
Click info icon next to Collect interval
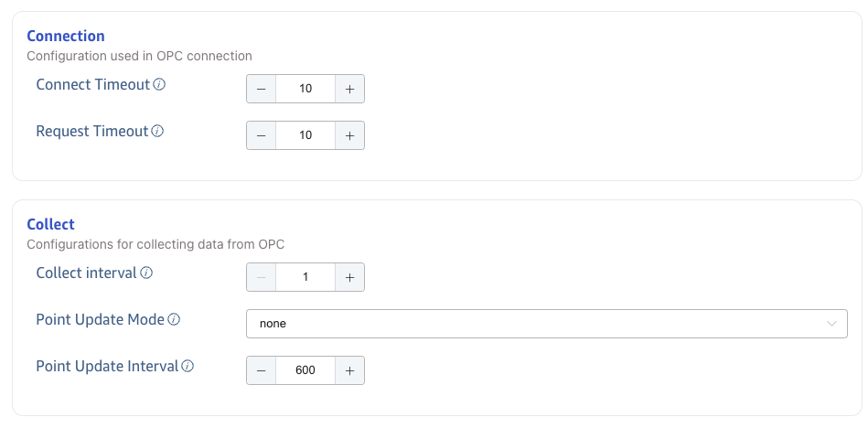pyautogui.click(x=146, y=273)
